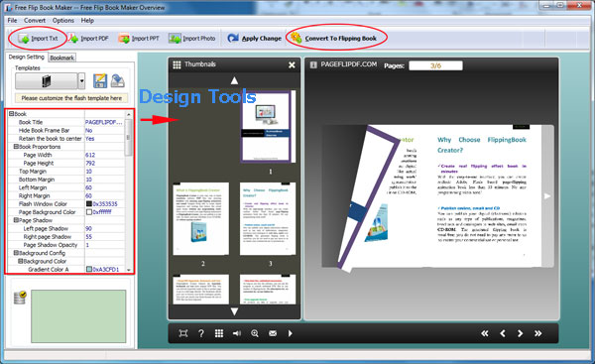Image resolution: width=595 pixels, height=364 pixels.
Task: Click the Import Txt toolbar button
Action: click(39, 39)
